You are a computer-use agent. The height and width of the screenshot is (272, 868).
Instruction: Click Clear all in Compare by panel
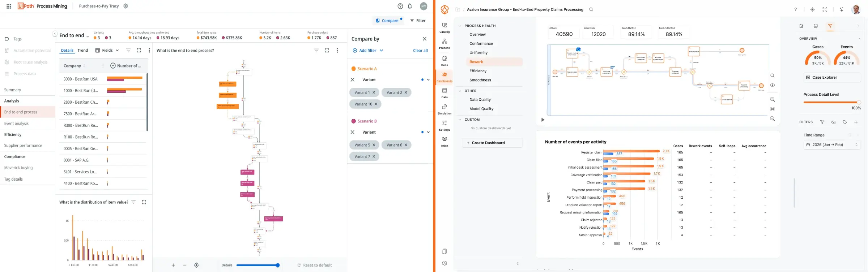[420, 51]
